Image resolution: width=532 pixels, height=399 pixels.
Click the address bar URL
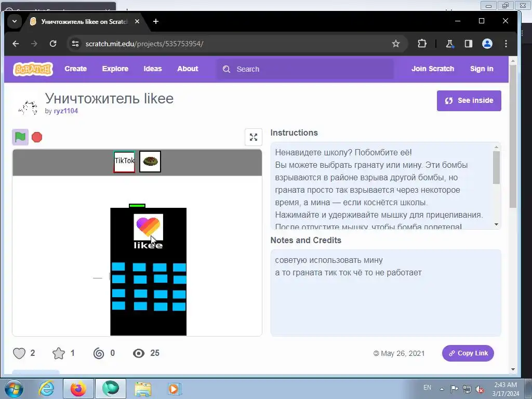[144, 44]
